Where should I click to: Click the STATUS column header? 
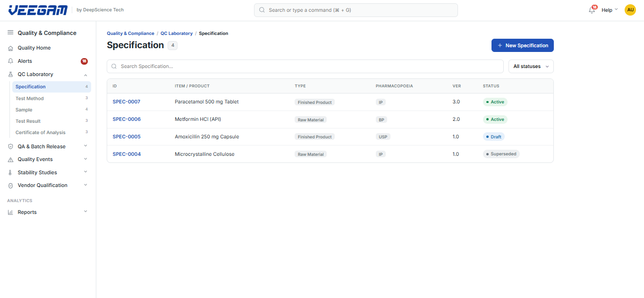(x=491, y=86)
